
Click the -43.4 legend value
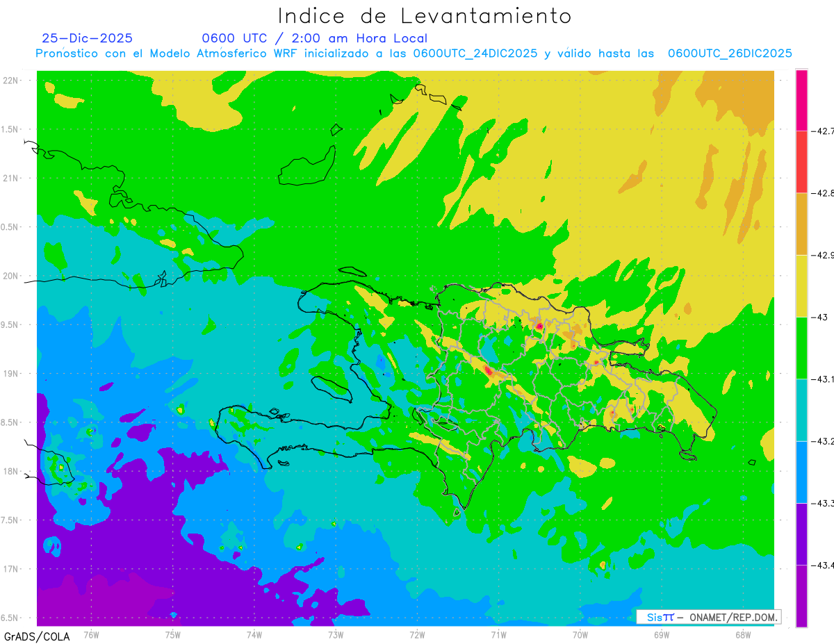pos(822,565)
